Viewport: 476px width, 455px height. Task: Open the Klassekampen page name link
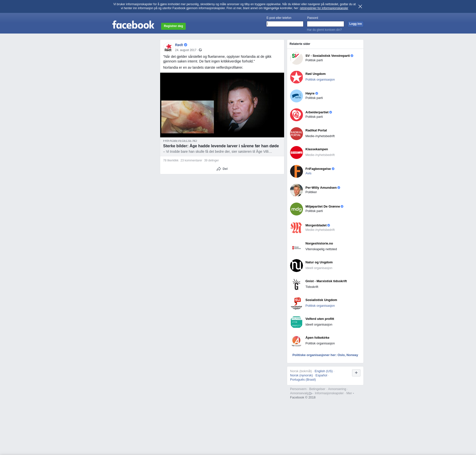(x=317, y=149)
